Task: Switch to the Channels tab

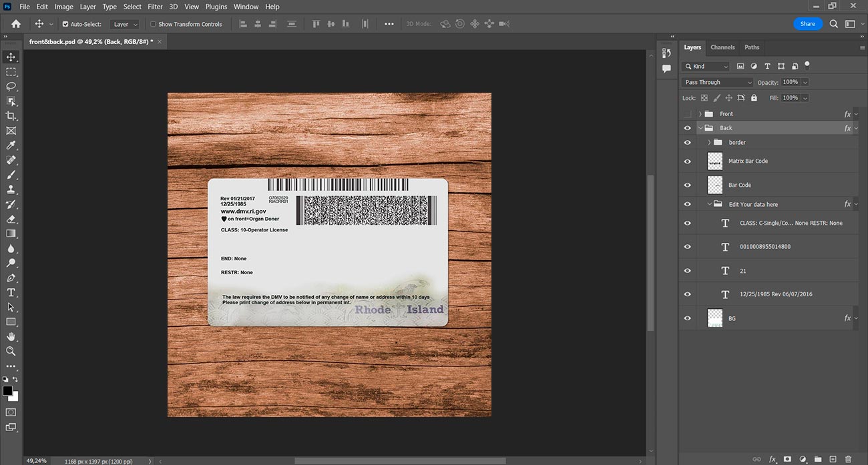Action: click(722, 47)
